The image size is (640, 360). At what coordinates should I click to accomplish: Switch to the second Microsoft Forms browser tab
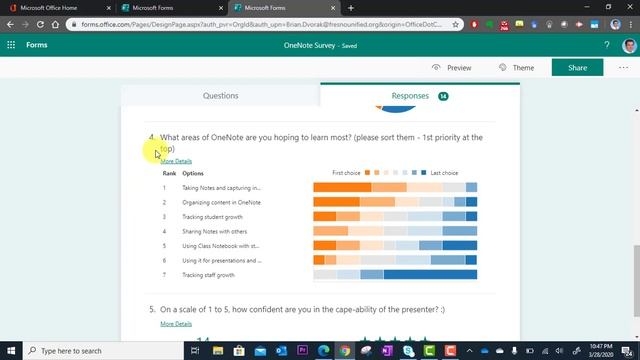point(172,8)
